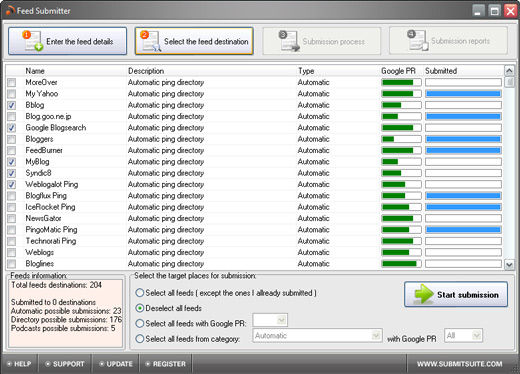Click the step 2 feed destination search icon
The image size is (520, 374).
coord(150,41)
